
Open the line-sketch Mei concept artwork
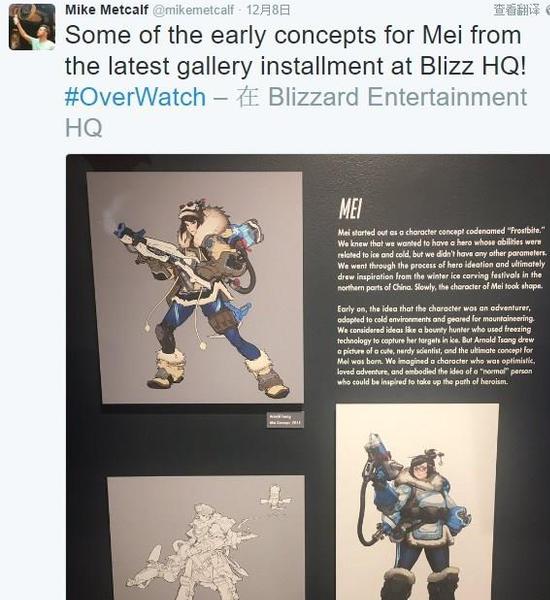click(x=206, y=538)
